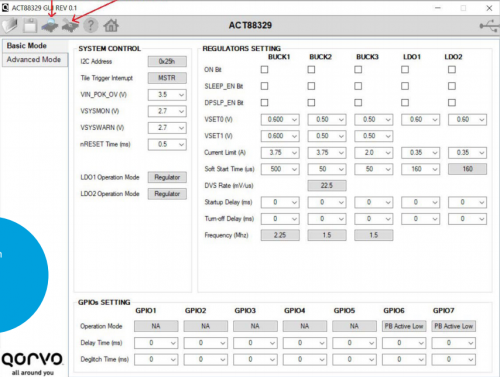500x377 pixels.
Task: Go home using the house icon
Action: [111, 26]
